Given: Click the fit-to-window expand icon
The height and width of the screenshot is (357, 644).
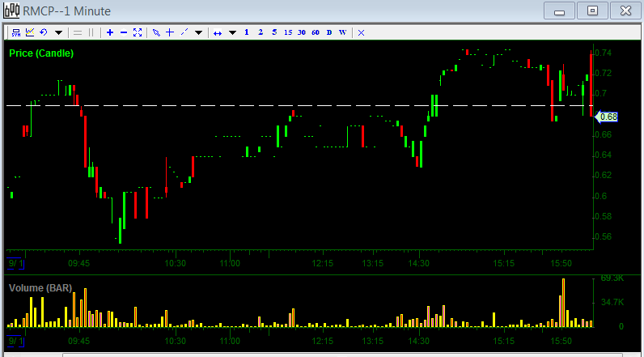Looking at the screenshot, I should (x=137, y=32).
